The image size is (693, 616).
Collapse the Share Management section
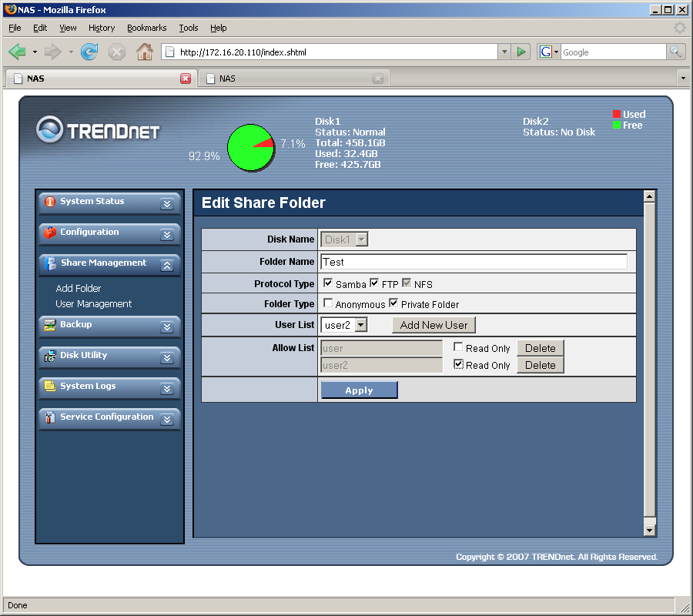tap(166, 266)
